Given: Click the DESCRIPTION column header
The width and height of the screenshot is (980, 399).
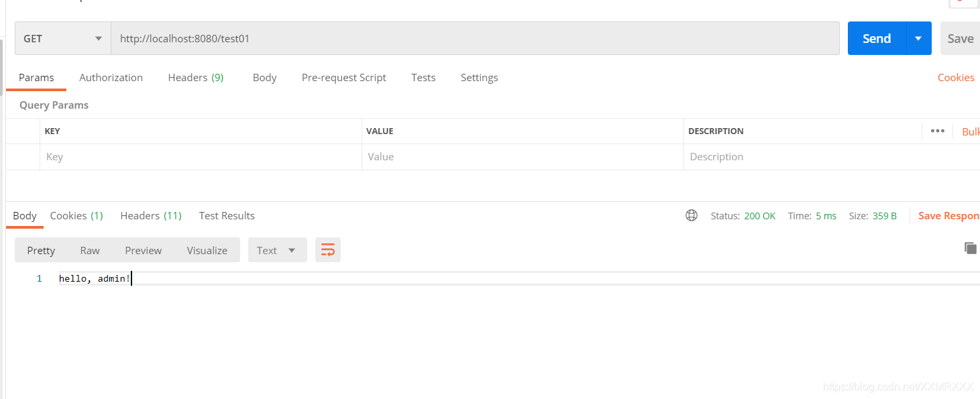Looking at the screenshot, I should [716, 131].
